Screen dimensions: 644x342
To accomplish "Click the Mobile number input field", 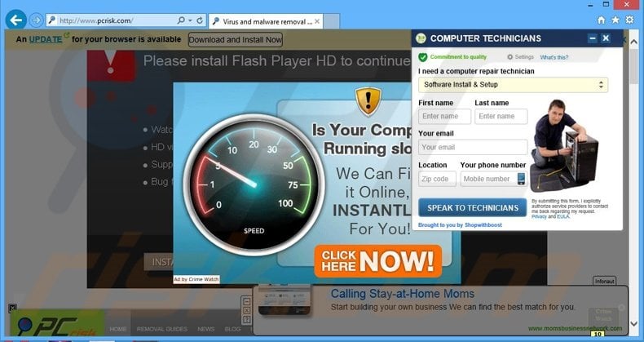I will click(x=494, y=179).
